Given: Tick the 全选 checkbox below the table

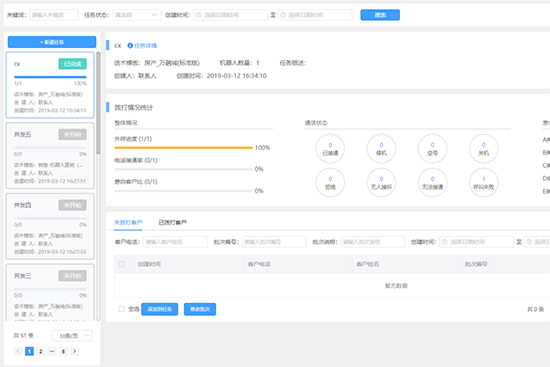Looking at the screenshot, I should pos(121,309).
